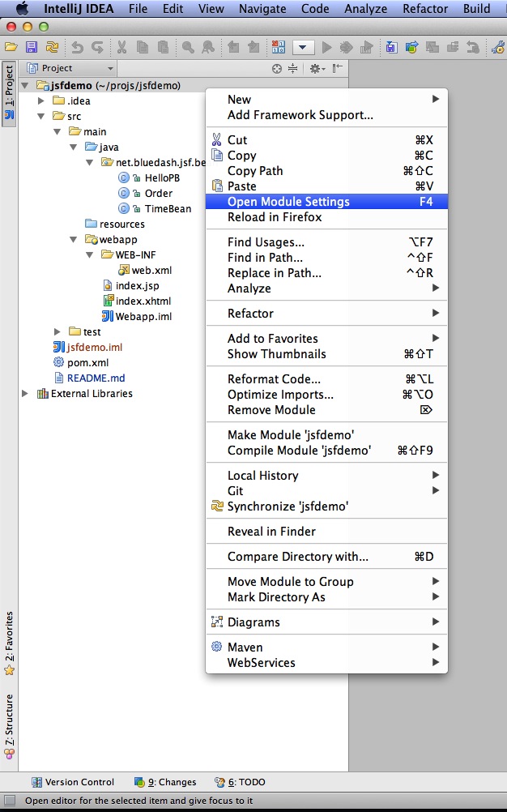Toggle tool window buttons in status bar corner
The height and width of the screenshot is (812, 507).
[x=9, y=801]
